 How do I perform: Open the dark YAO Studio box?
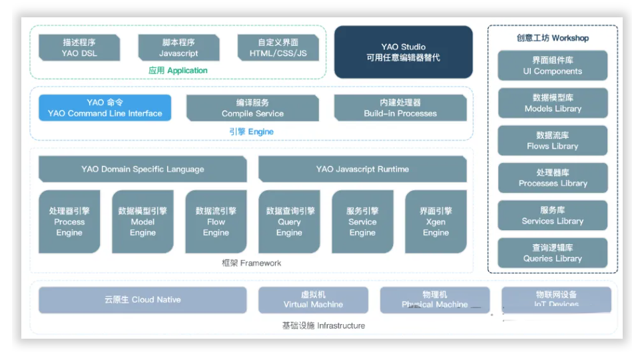pos(403,53)
